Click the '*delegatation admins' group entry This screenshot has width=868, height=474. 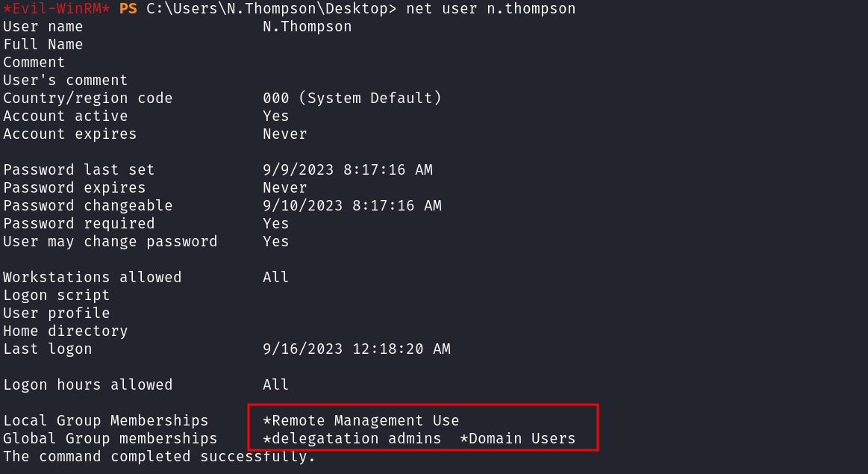click(352, 439)
